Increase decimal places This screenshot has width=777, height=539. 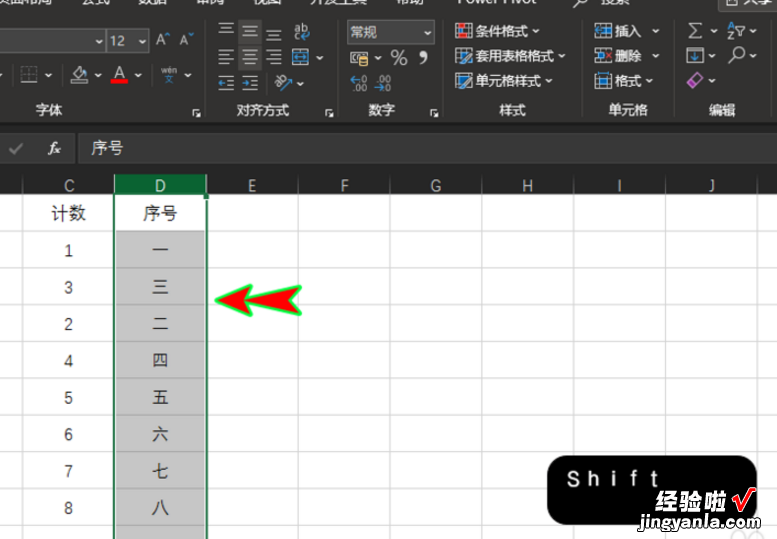click(359, 83)
